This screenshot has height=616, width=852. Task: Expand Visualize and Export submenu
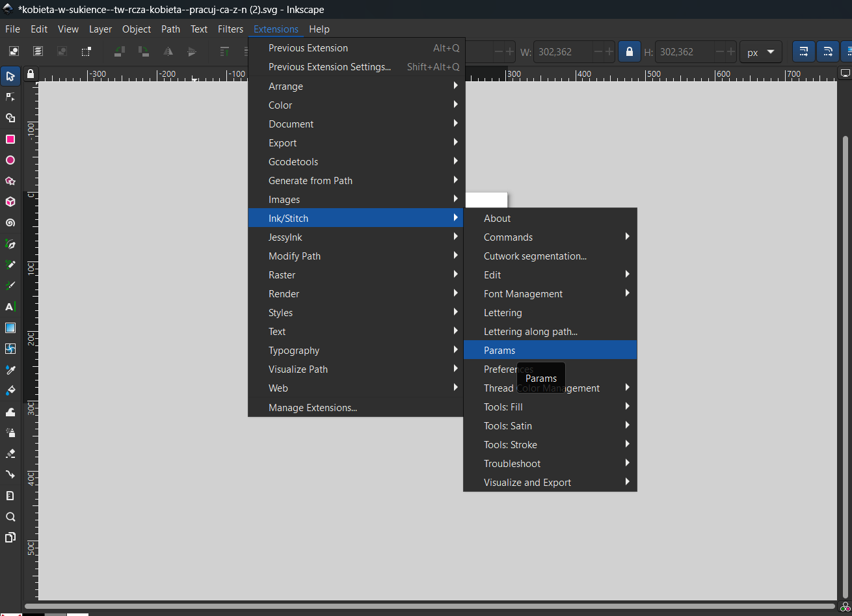click(550, 482)
